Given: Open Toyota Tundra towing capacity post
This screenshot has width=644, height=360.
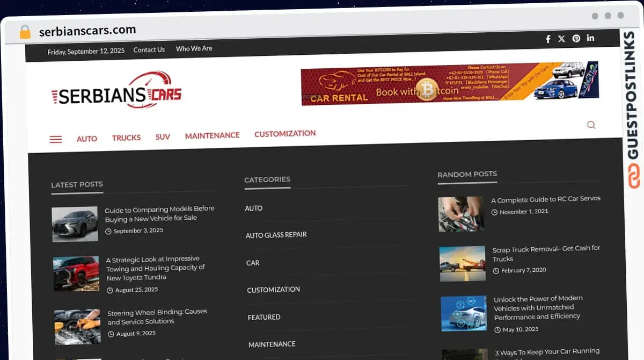Looking at the screenshot, I should pyautogui.click(x=156, y=268).
